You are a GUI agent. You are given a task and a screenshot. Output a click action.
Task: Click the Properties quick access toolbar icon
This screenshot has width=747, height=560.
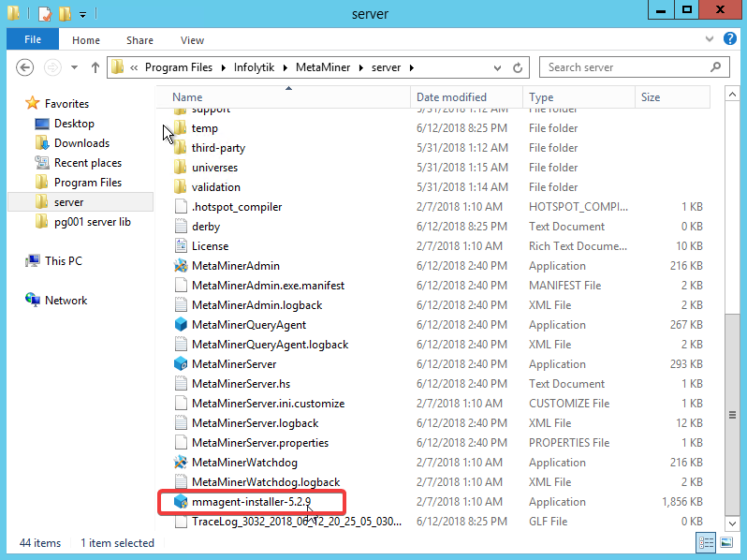coord(44,14)
